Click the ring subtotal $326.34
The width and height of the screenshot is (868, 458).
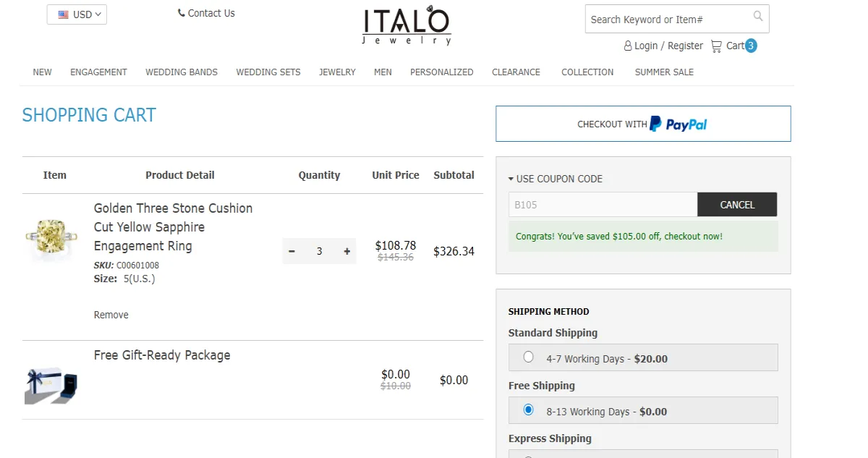click(x=454, y=252)
